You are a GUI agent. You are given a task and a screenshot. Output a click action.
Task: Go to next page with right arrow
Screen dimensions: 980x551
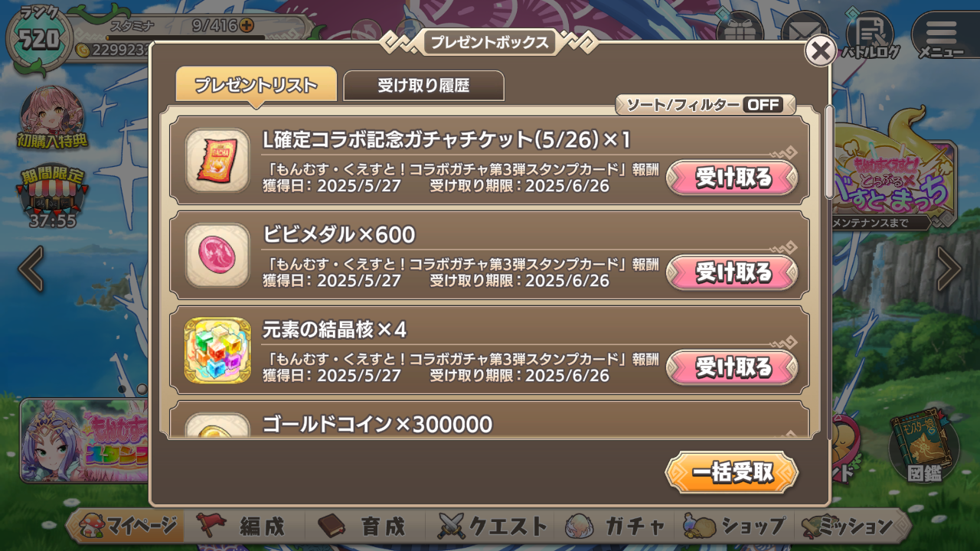tap(949, 269)
